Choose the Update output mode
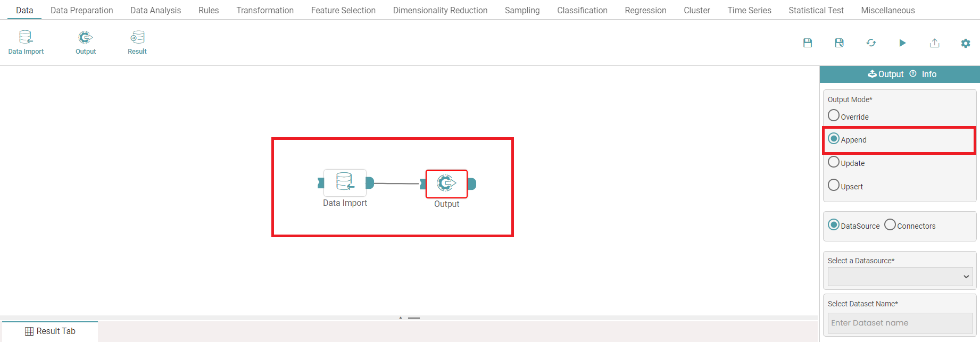The image size is (980, 342). (834, 162)
